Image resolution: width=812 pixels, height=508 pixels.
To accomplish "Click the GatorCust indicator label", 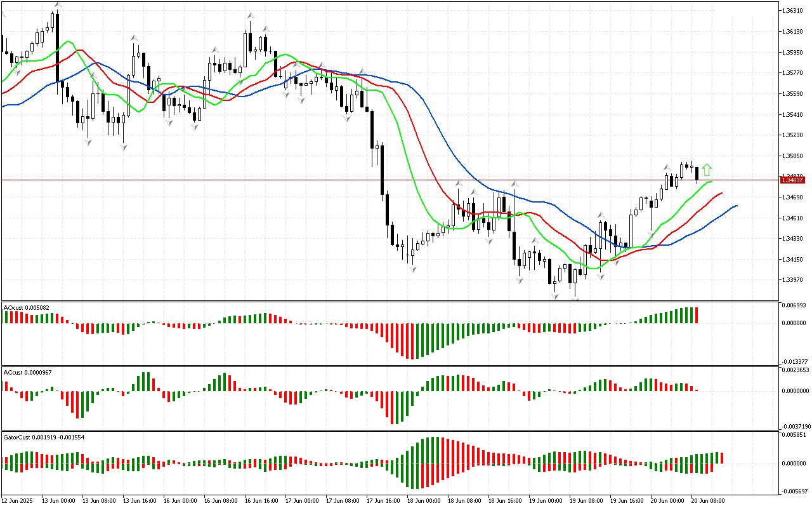I will click(44, 437).
